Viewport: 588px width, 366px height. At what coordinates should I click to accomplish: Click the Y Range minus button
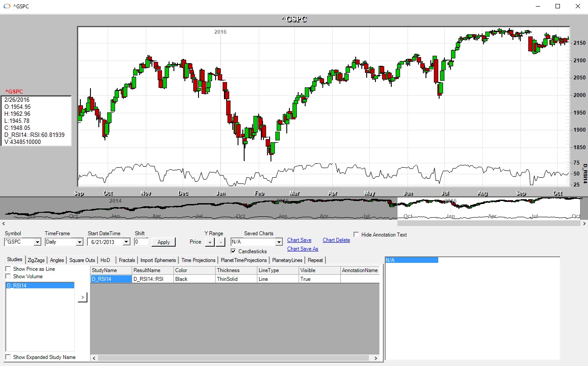220,242
